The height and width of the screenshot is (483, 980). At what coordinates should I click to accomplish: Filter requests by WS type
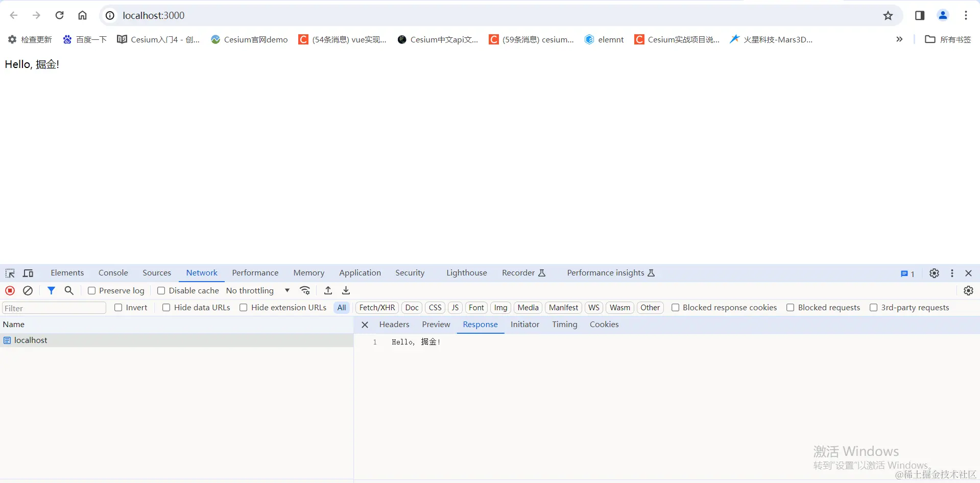593,308
